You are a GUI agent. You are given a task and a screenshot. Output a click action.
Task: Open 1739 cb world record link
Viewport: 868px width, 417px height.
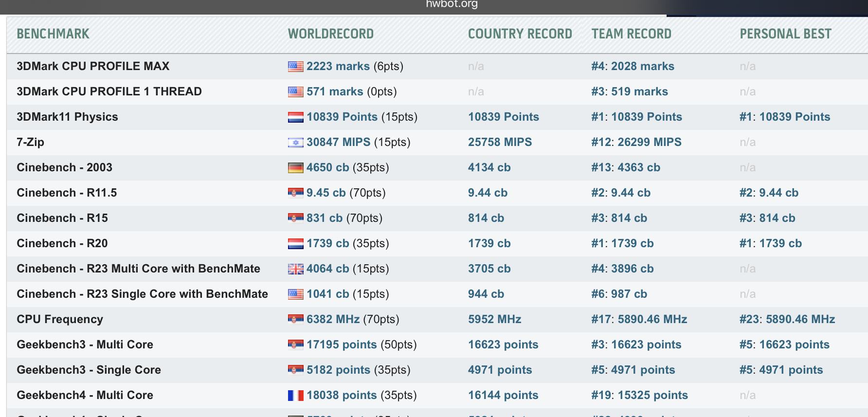328,243
